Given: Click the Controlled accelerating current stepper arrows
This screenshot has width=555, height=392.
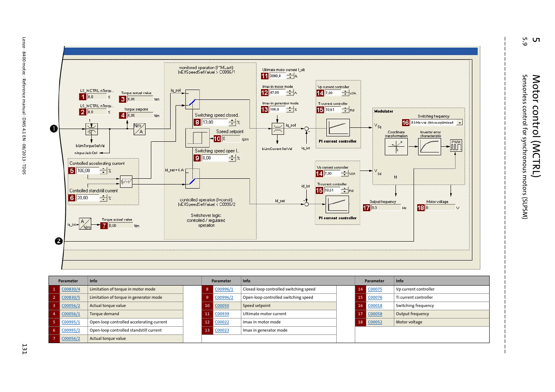Looking at the screenshot, I should (103, 171).
